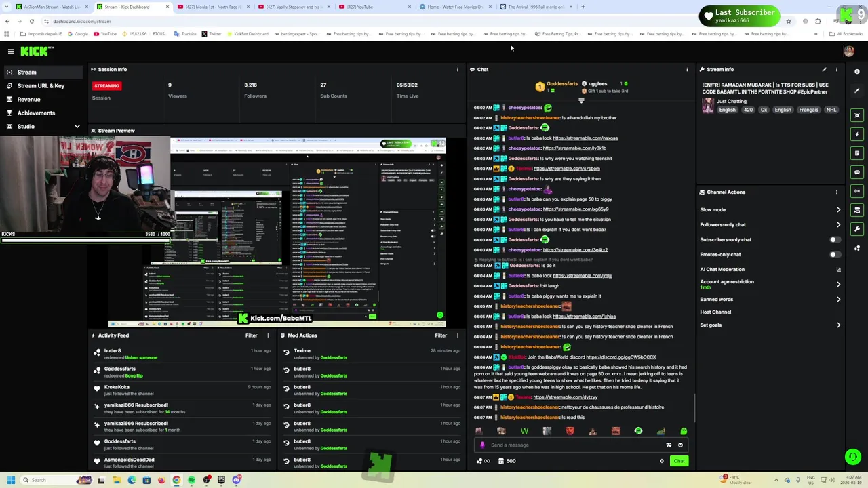
Task: Open the BabaWorld discord invite link
Action: coord(620,357)
